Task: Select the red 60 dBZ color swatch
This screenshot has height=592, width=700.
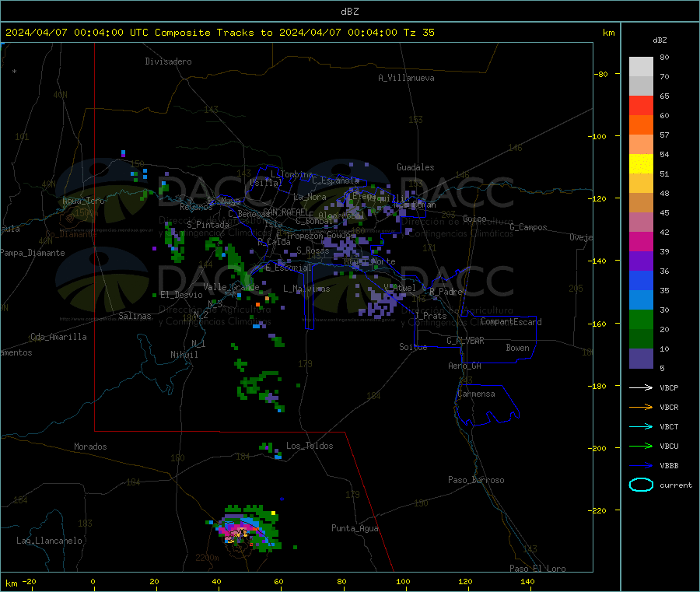Action: pyautogui.click(x=641, y=105)
